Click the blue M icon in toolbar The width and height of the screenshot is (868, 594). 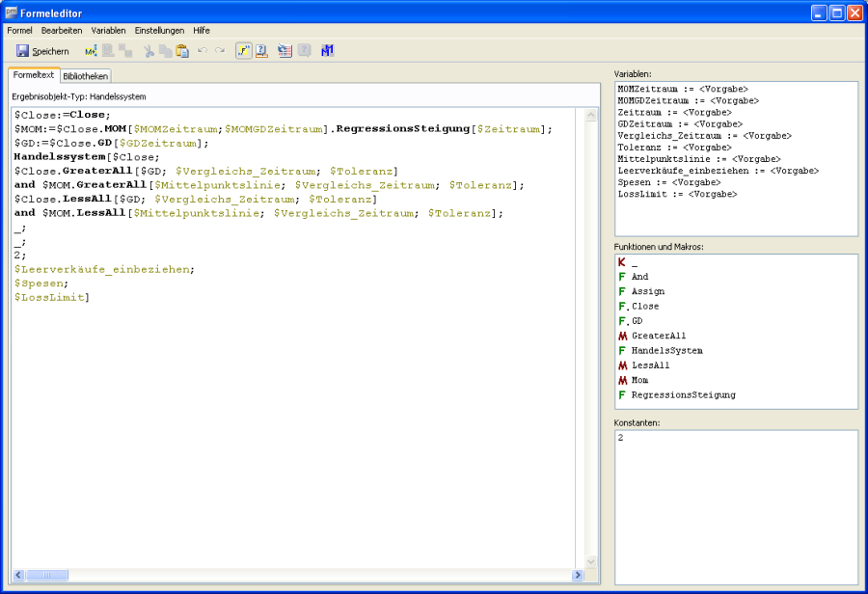(327, 51)
